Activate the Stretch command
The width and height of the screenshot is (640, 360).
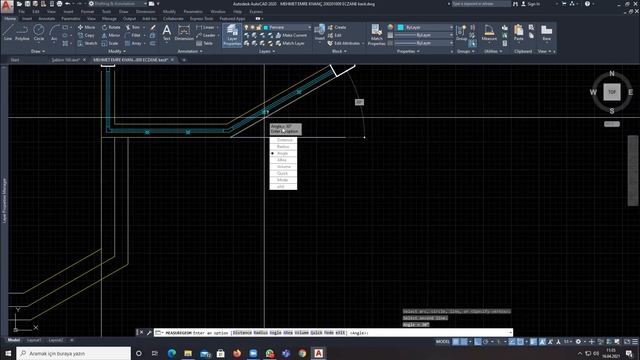coord(87,43)
